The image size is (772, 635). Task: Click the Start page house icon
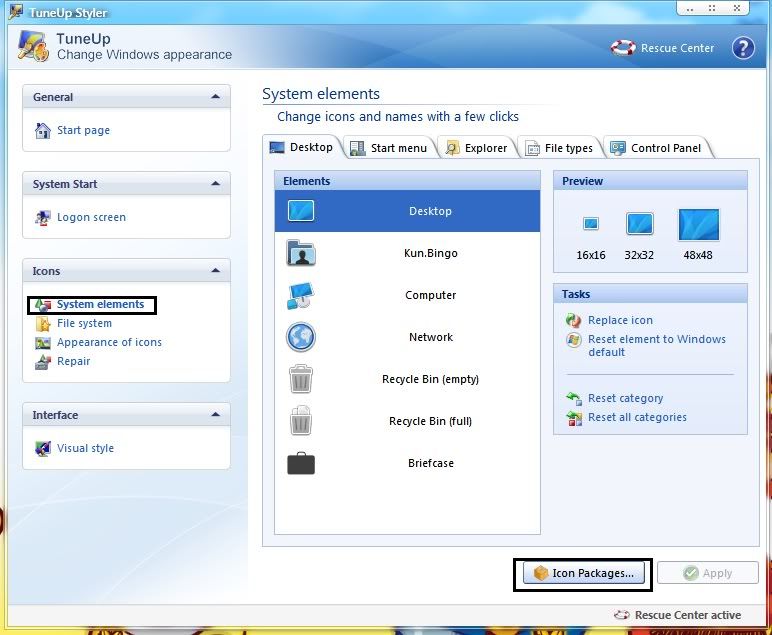(43, 130)
